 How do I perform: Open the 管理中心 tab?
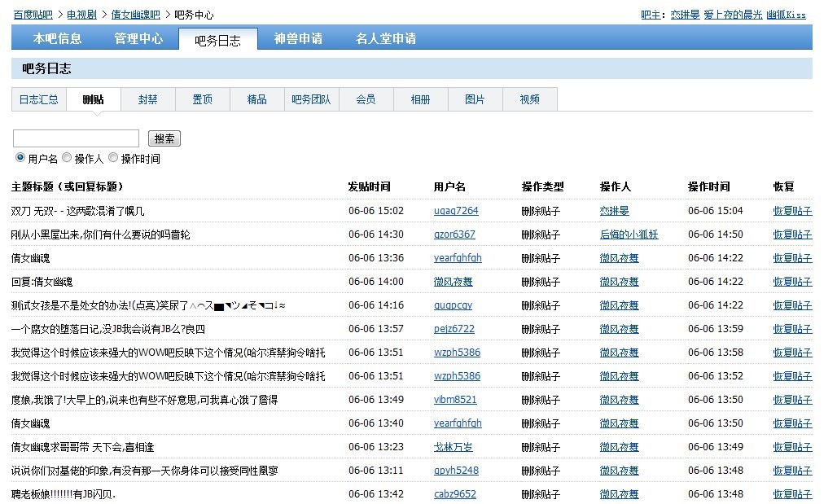point(138,38)
